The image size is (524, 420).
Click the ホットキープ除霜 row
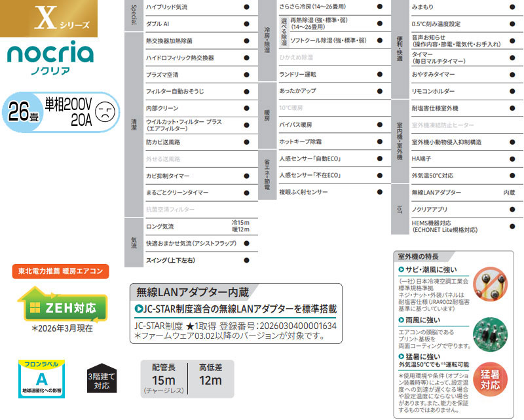tap(335, 142)
